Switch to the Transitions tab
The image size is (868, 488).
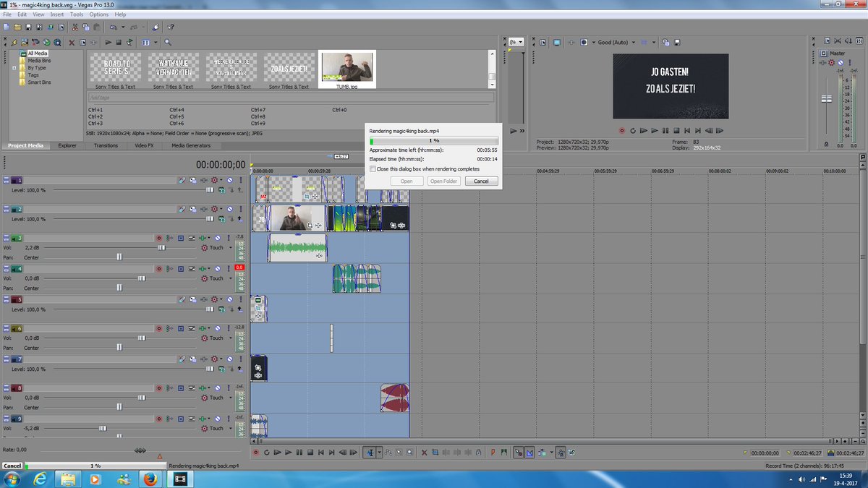106,145
